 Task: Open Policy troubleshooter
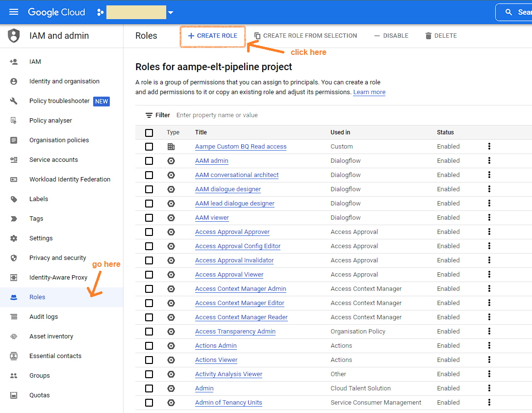click(59, 101)
